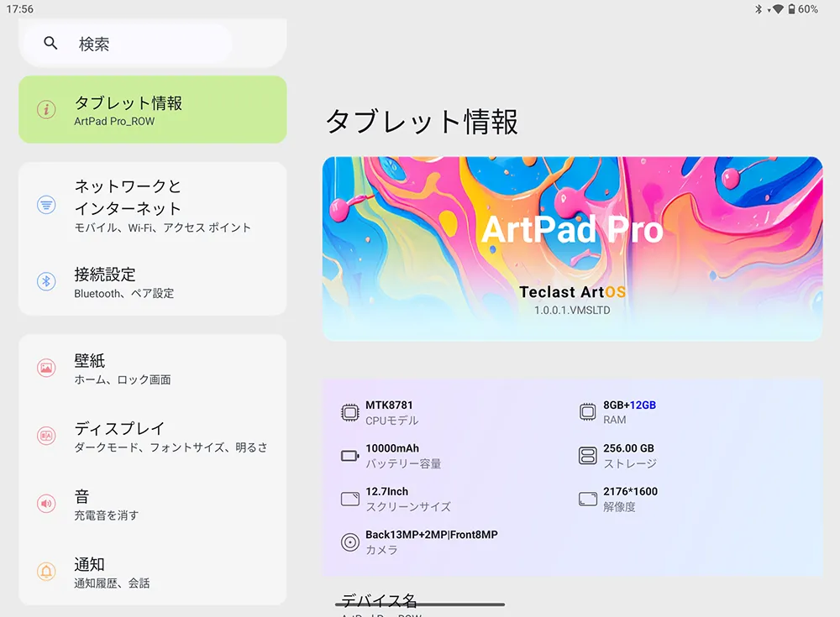Click the bottom navigation gesture bar
This screenshot has width=840, height=617.
point(420,604)
